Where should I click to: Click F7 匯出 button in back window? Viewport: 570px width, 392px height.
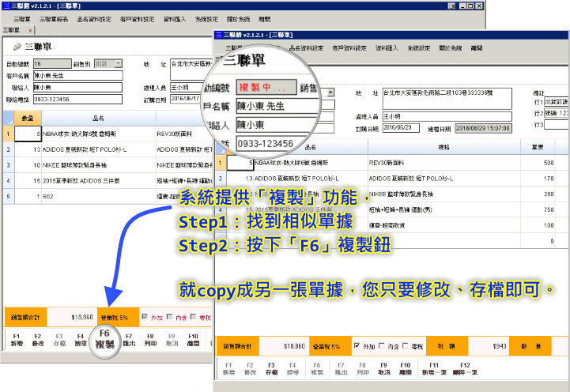pos(129,340)
